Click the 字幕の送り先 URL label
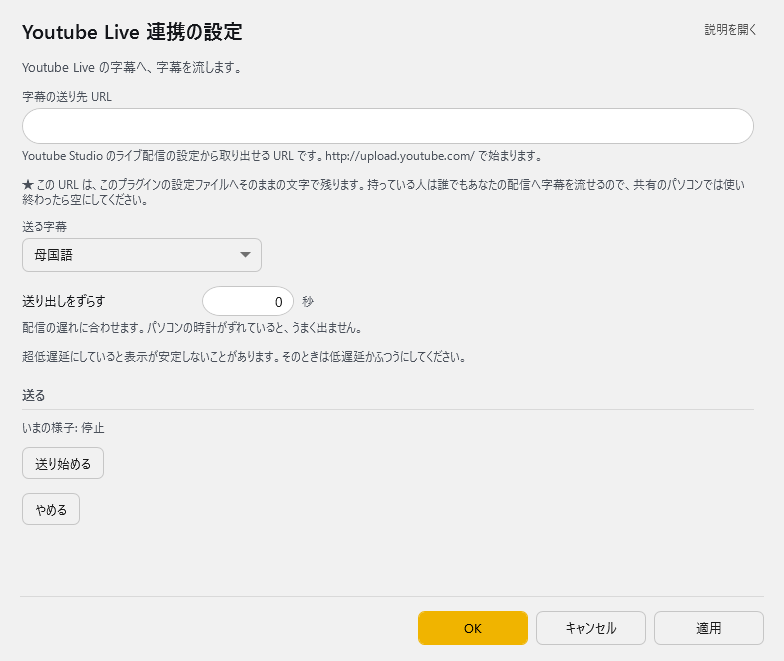This screenshot has height=661, width=784. [x=66, y=97]
